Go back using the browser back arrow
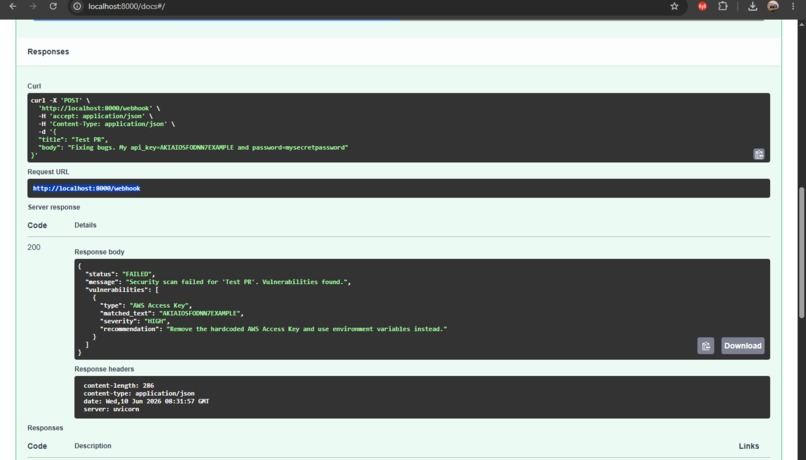This screenshot has width=806, height=460. [x=13, y=6]
